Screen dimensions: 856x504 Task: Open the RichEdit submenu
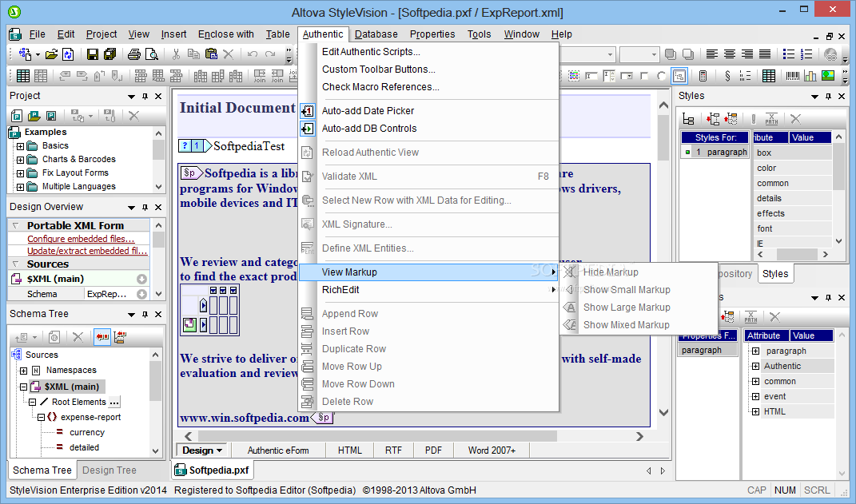click(428, 290)
